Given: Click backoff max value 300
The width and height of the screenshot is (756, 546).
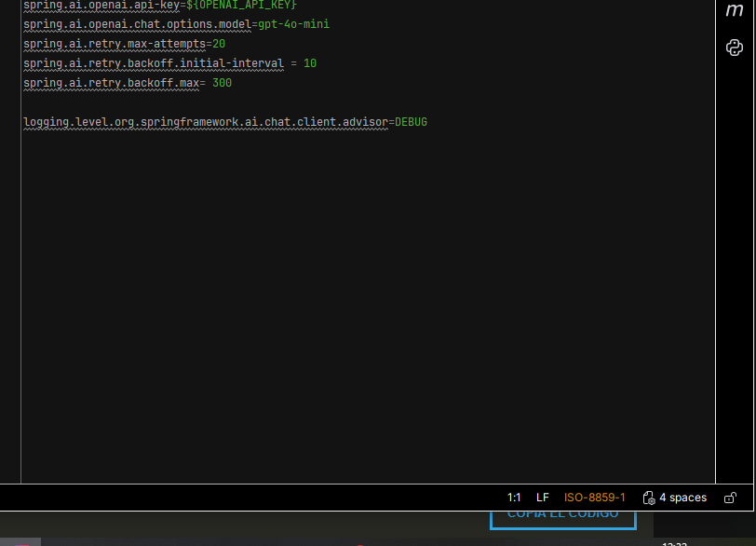Looking at the screenshot, I should pyautogui.click(x=223, y=83).
